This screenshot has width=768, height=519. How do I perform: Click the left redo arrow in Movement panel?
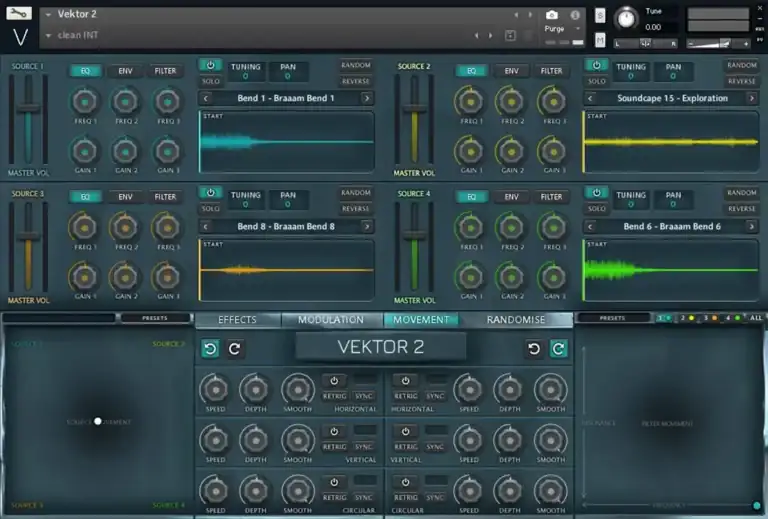(235, 349)
